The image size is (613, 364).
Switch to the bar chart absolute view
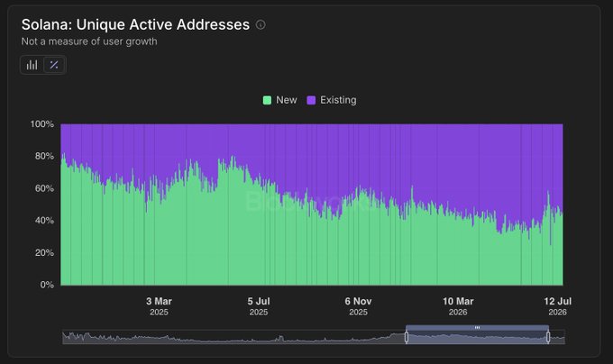32,65
